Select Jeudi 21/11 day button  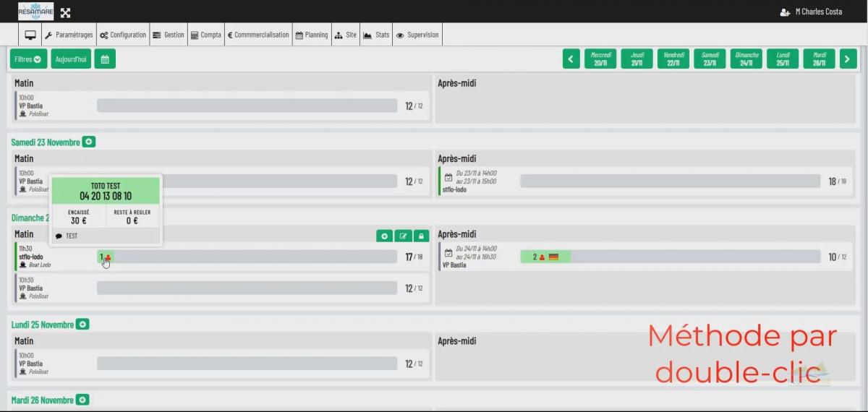click(637, 59)
